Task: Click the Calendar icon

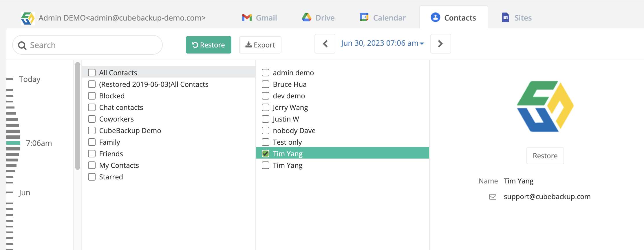Action: [x=364, y=17]
